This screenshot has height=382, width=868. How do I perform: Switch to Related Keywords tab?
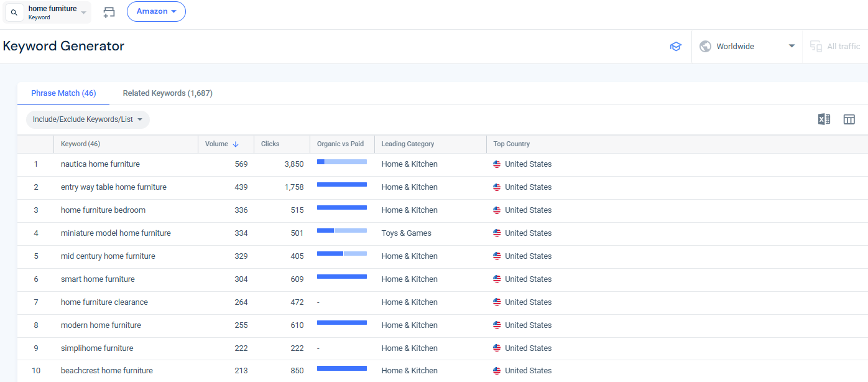tap(168, 93)
